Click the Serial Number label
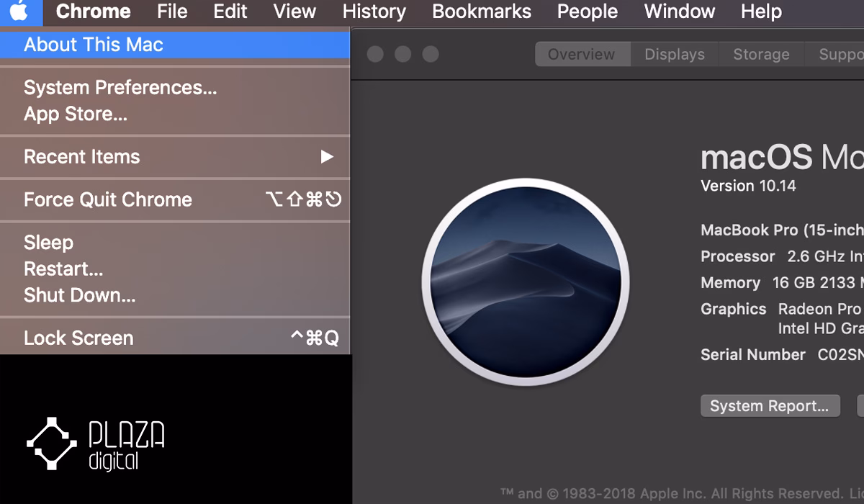The image size is (864, 504). [752, 355]
